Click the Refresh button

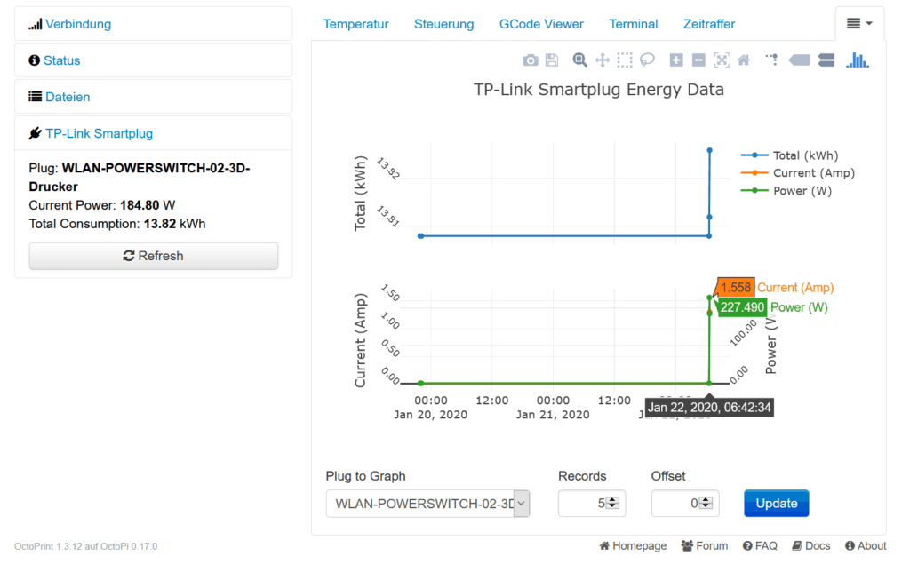154,257
